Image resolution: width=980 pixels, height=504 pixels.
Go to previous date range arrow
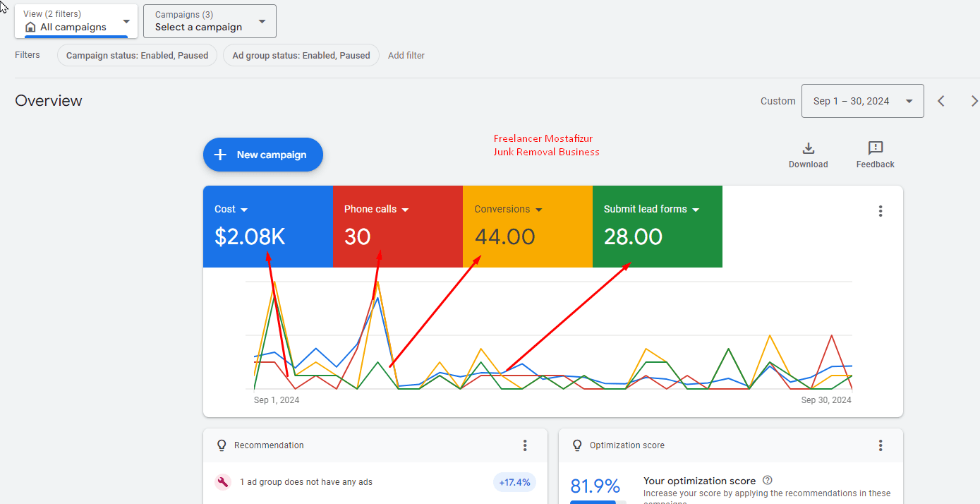click(940, 101)
